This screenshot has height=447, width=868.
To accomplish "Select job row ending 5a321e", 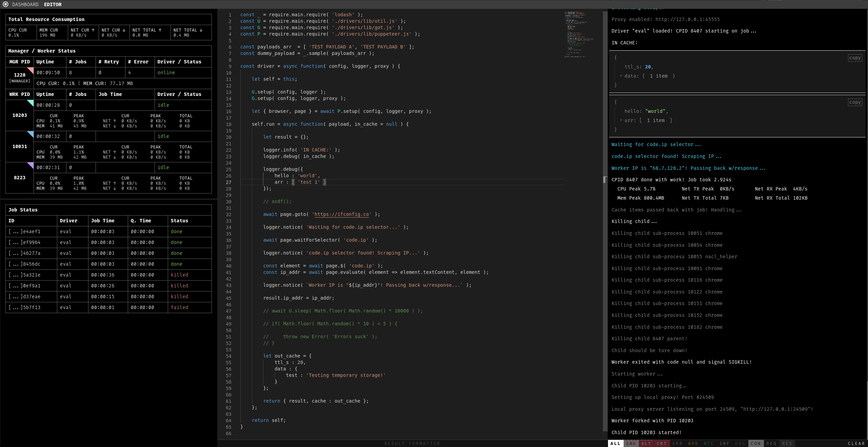I will (108, 275).
